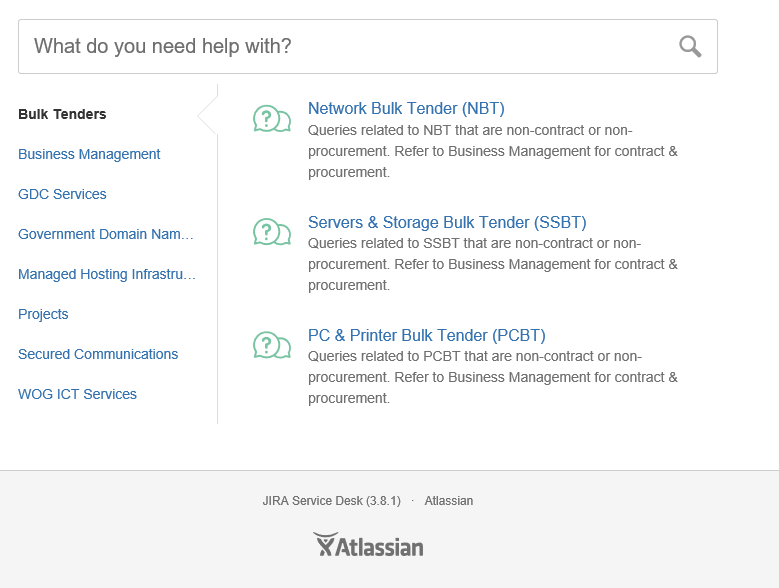Screen dimensions: 779x588
Task: Open Network Bulk Tender (NBT) request
Action: point(406,108)
